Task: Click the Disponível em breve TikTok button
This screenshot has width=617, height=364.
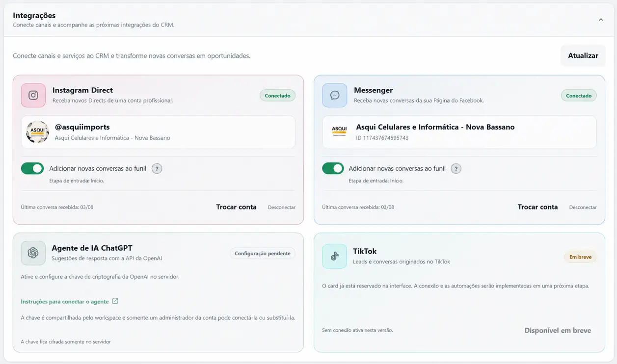Action: [558, 331]
